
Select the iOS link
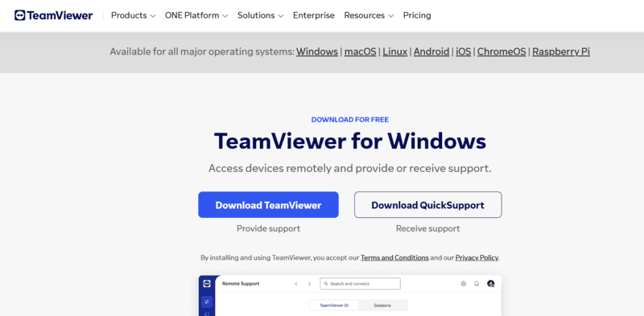[464, 51]
